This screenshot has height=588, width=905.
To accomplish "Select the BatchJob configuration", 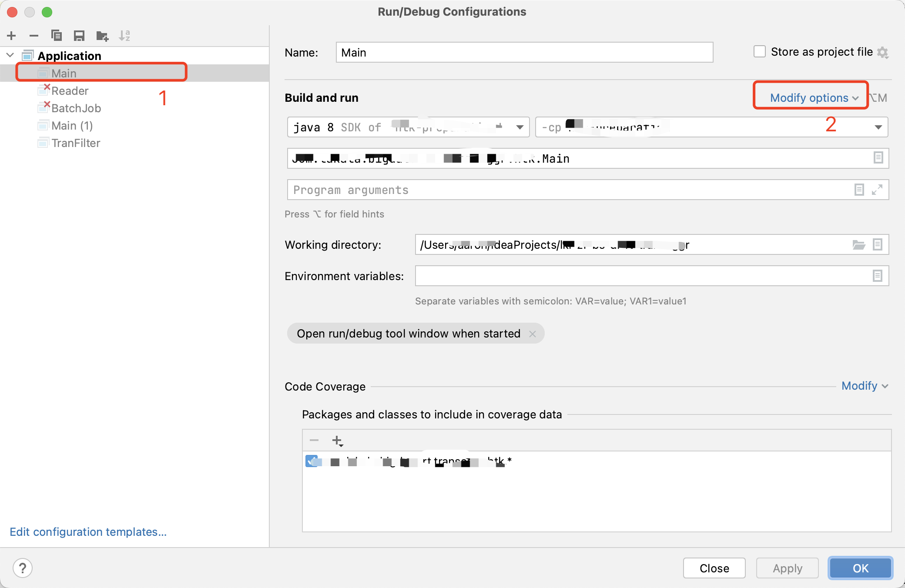I will 134,108.
